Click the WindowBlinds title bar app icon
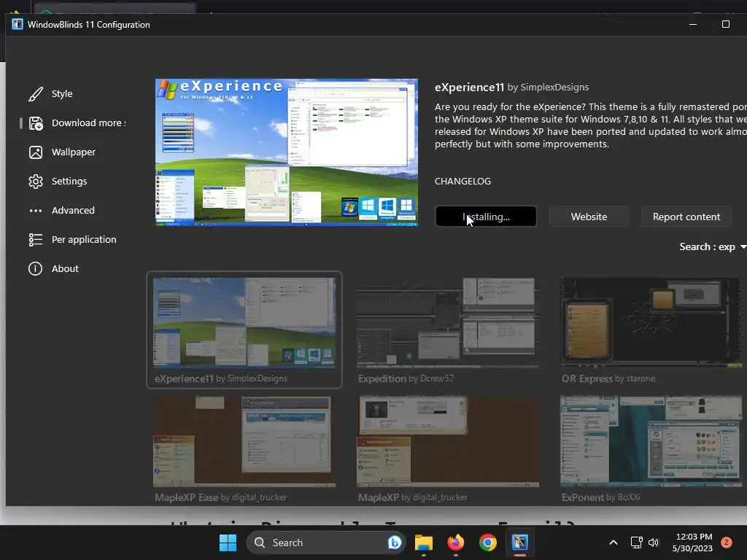The image size is (747, 560). tap(18, 24)
